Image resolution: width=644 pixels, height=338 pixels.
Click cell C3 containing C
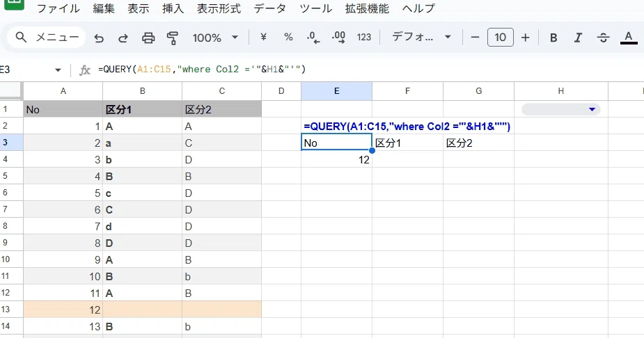click(x=222, y=143)
